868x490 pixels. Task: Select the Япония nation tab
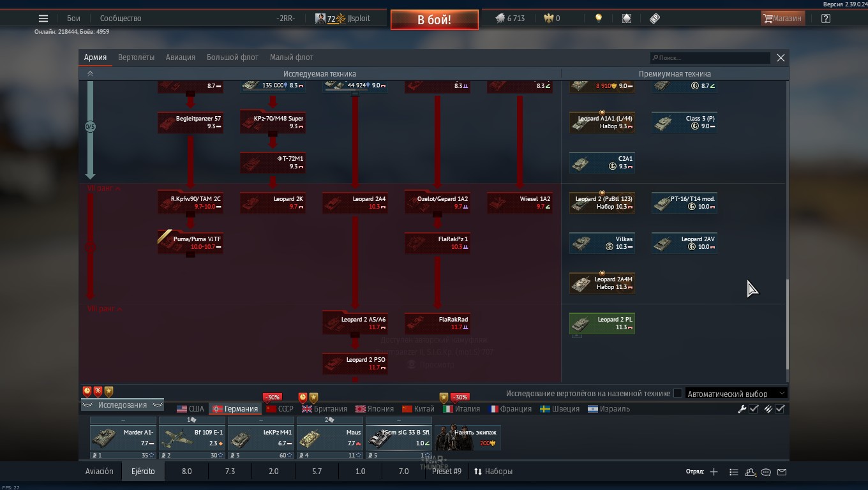click(374, 409)
